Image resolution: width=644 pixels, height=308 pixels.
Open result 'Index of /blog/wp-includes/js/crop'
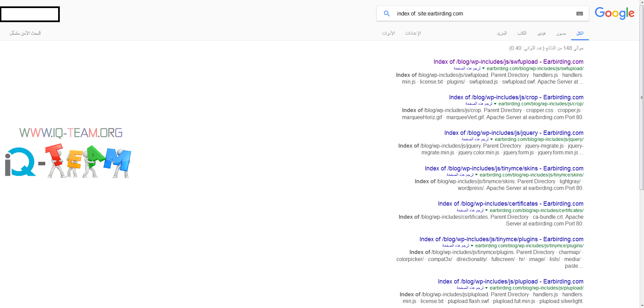click(x=516, y=97)
